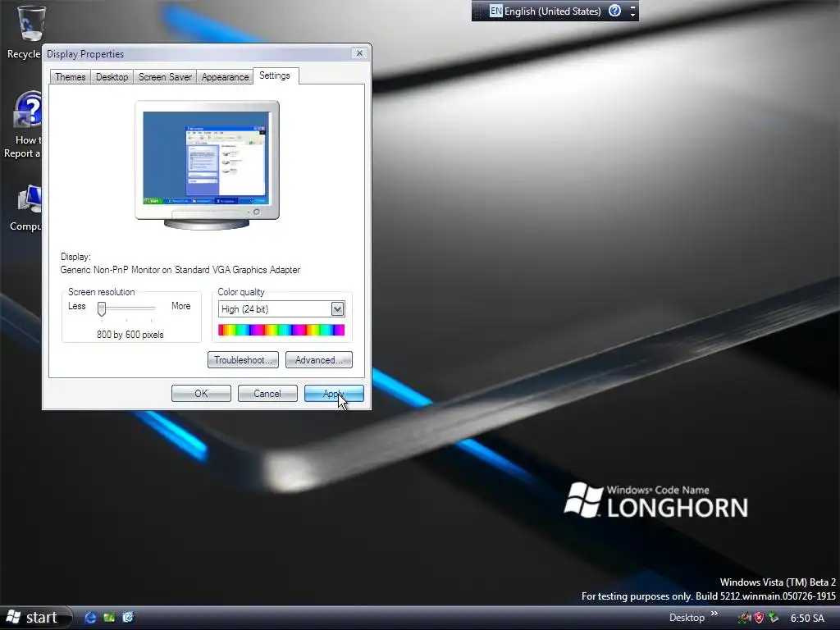Click the green Quick Launch icon beside Internet Explorer

(109, 617)
